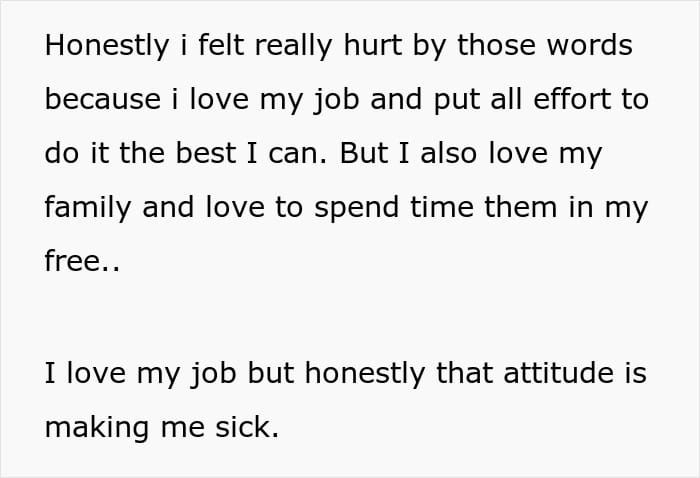Click the word "family" in the text
Screen dimensions: 700x478
pos(86,206)
